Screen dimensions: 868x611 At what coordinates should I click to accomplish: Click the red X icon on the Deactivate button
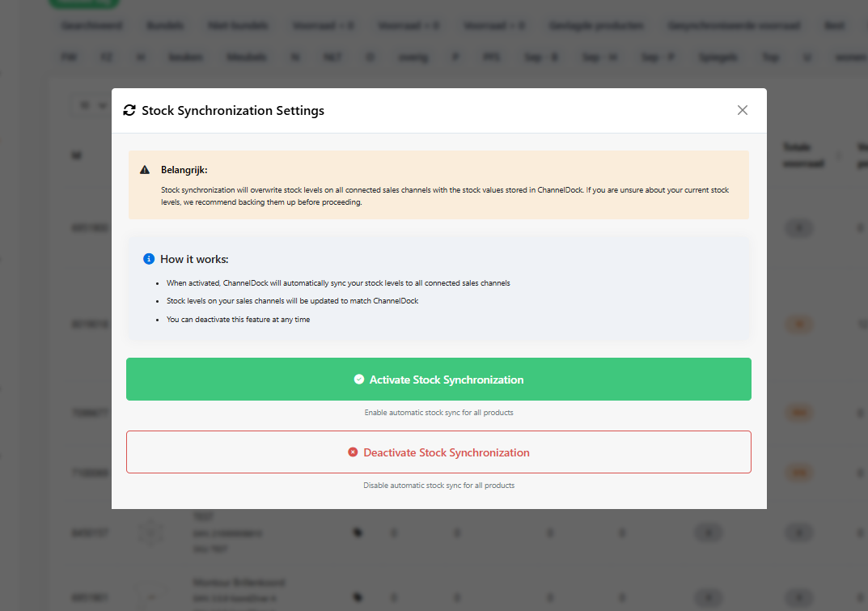pyautogui.click(x=353, y=452)
